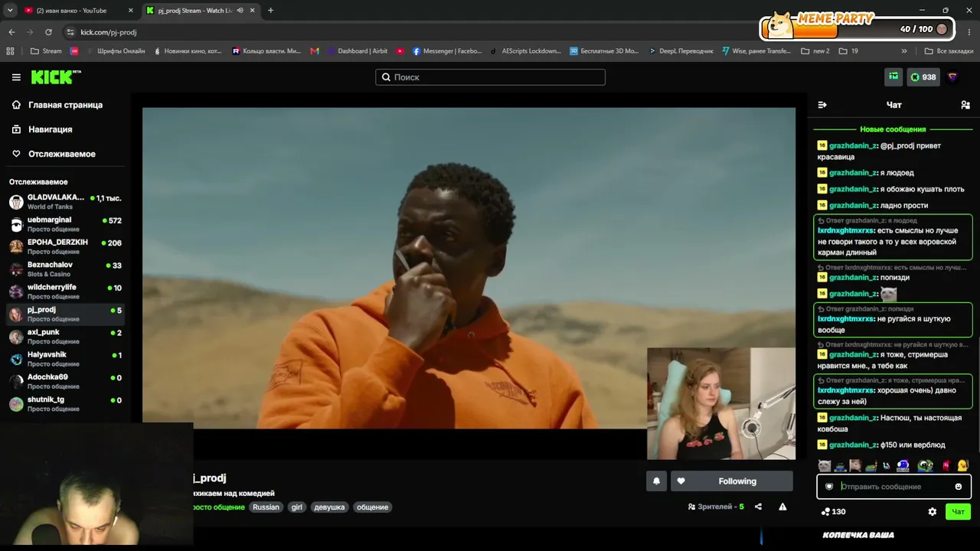Image resolution: width=980 pixels, height=551 pixels.
Task: Click the Навигация compass icon
Action: [x=16, y=129]
